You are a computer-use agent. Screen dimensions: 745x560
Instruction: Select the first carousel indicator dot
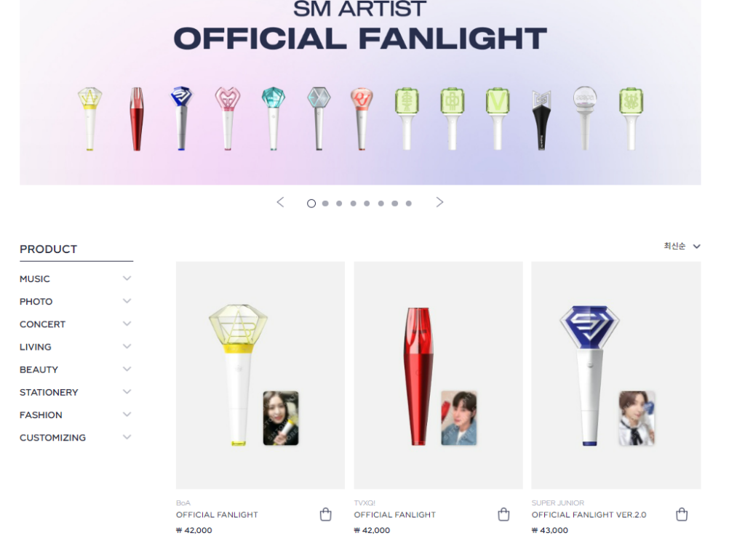pos(311,204)
